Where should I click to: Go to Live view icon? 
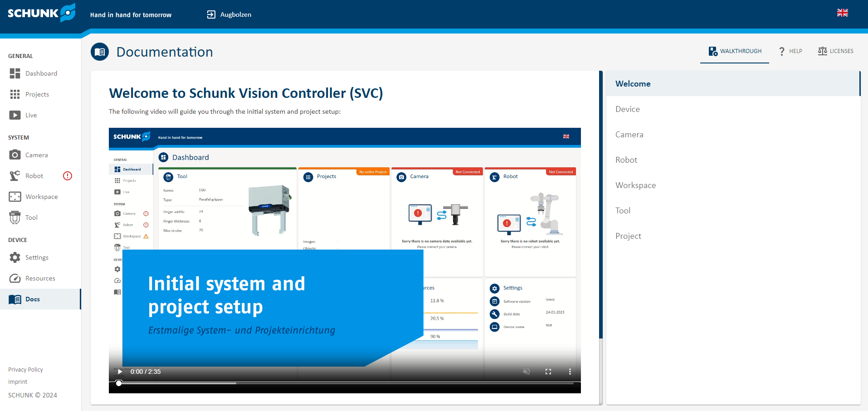tap(15, 115)
